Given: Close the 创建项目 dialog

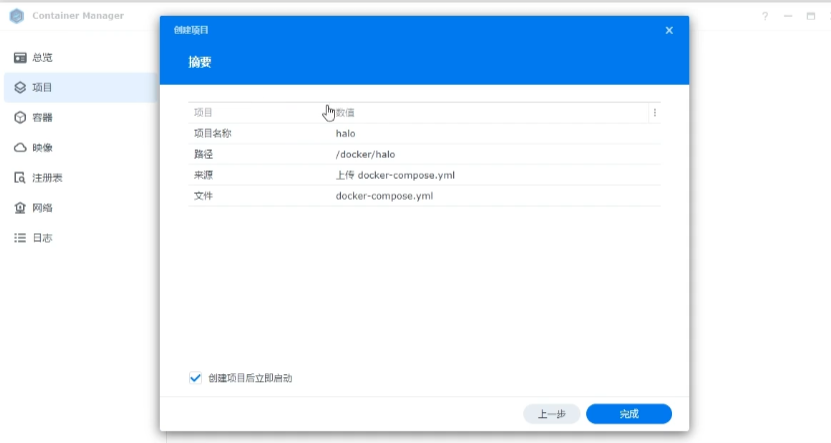Looking at the screenshot, I should 669,30.
